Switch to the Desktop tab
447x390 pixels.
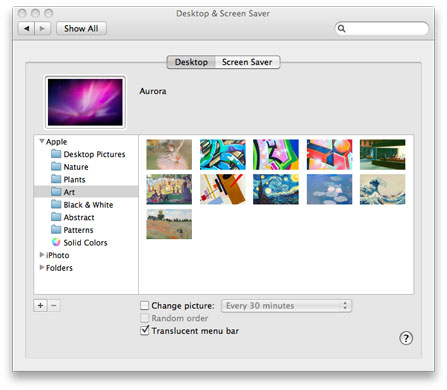[x=191, y=62]
